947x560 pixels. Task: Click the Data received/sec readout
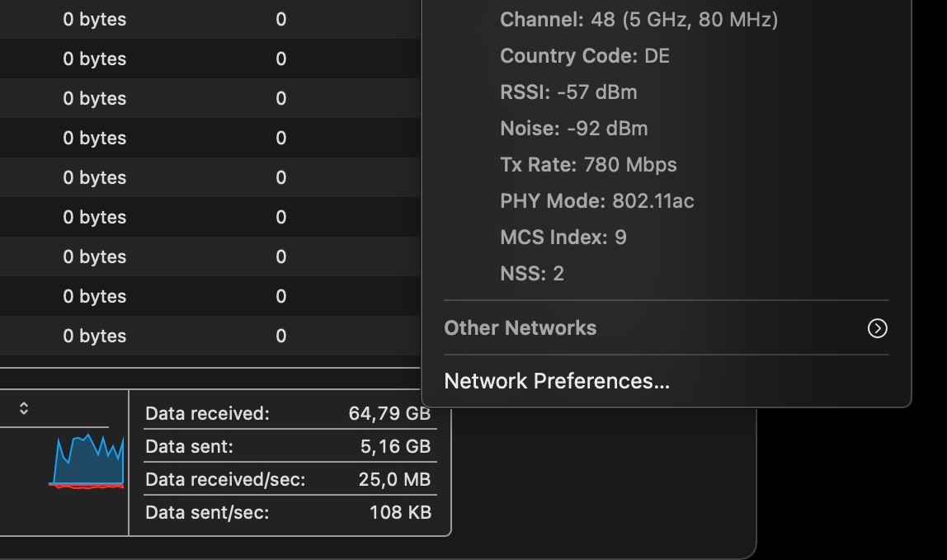(289, 479)
